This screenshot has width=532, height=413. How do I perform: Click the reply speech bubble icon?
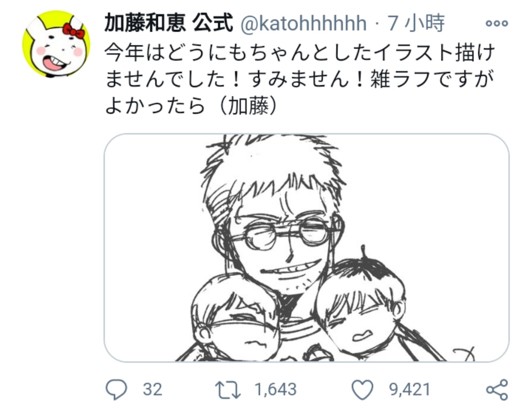coord(116,389)
